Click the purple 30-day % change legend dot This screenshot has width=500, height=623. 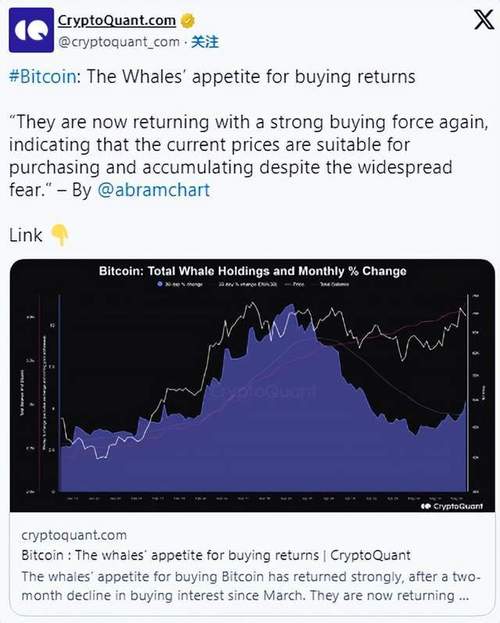(x=160, y=284)
